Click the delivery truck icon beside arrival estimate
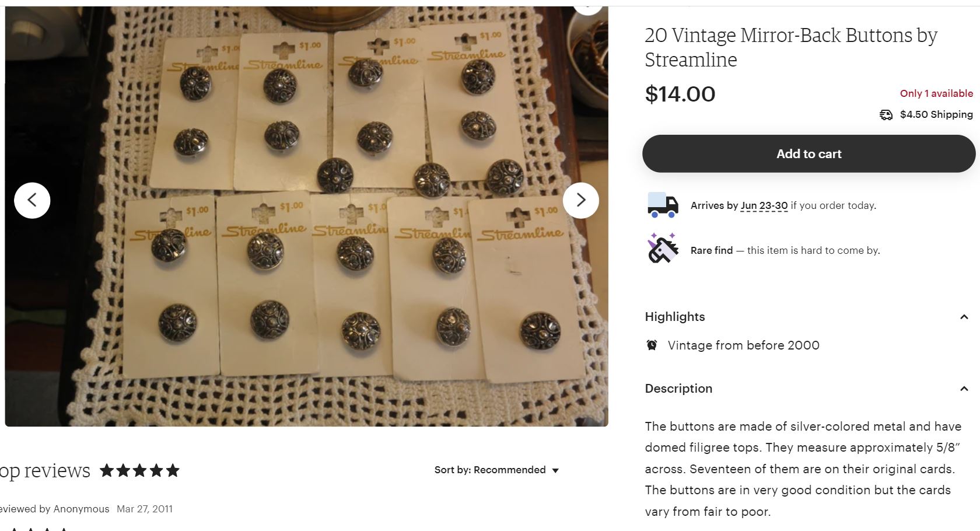The height and width of the screenshot is (531, 980). coord(663,205)
